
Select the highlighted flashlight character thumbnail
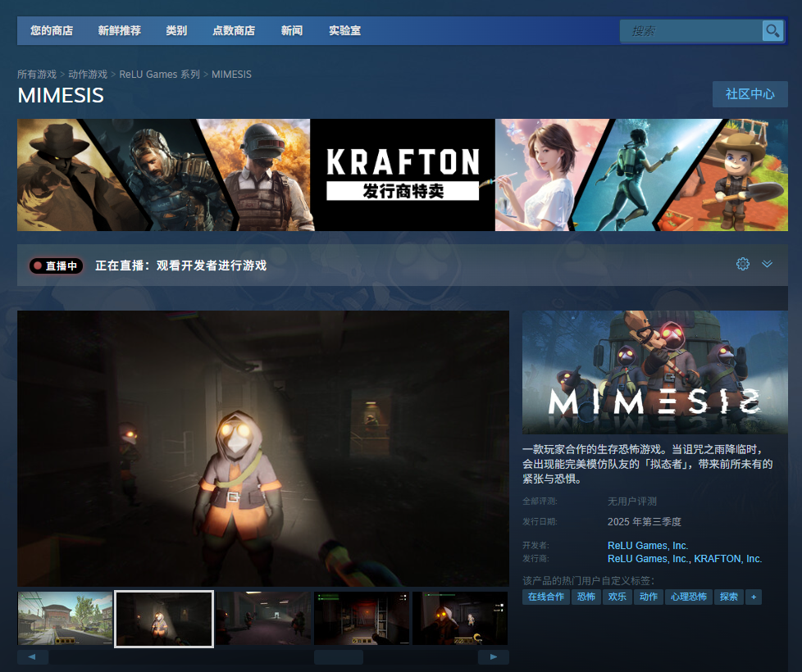[164, 619]
